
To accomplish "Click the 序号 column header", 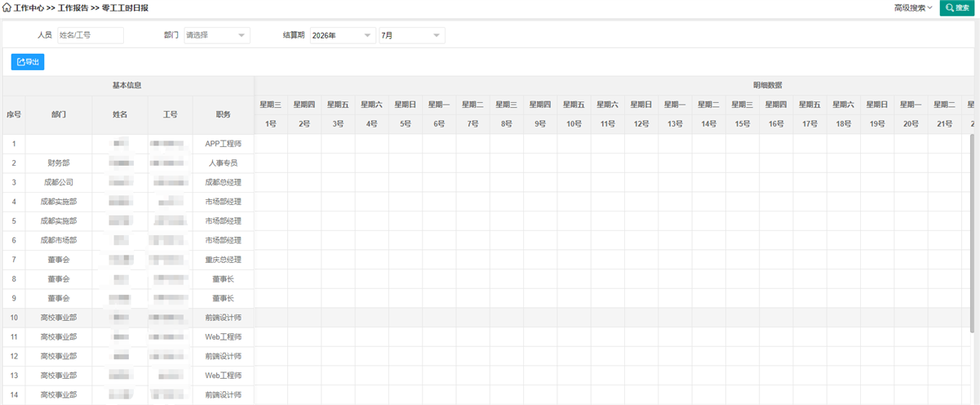I will click(x=14, y=114).
